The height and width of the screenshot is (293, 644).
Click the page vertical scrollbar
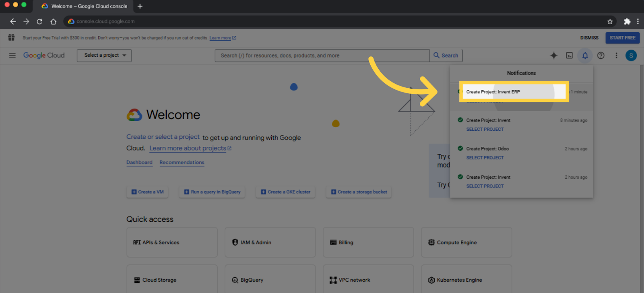point(642,179)
